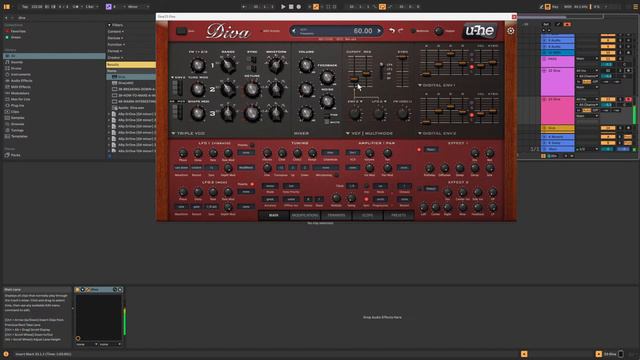Click Effect 2 type selector

point(431,189)
